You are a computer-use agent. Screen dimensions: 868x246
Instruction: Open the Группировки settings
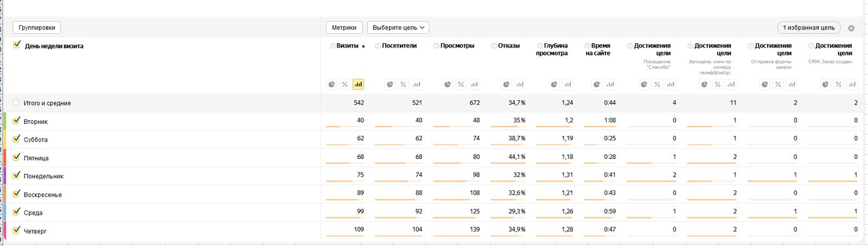click(x=37, y=28)
